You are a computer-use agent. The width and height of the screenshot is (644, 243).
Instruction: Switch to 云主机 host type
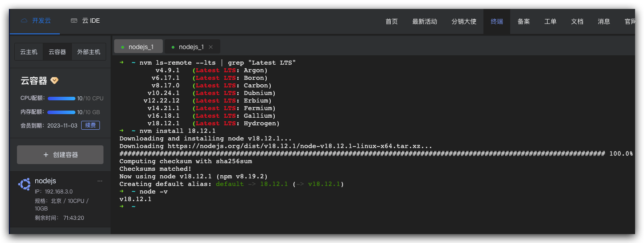tap(29, 52)
